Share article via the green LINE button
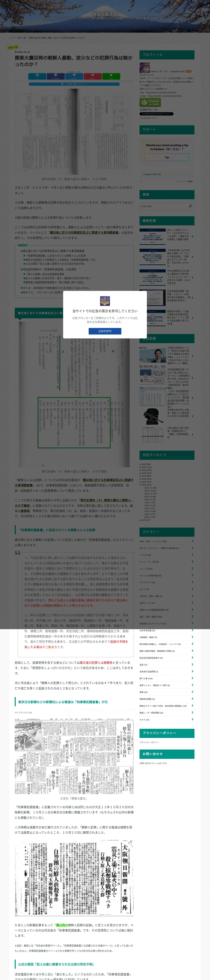Image resolution: width=210 pixels, height=980 pixels. (x=111, y=76)
